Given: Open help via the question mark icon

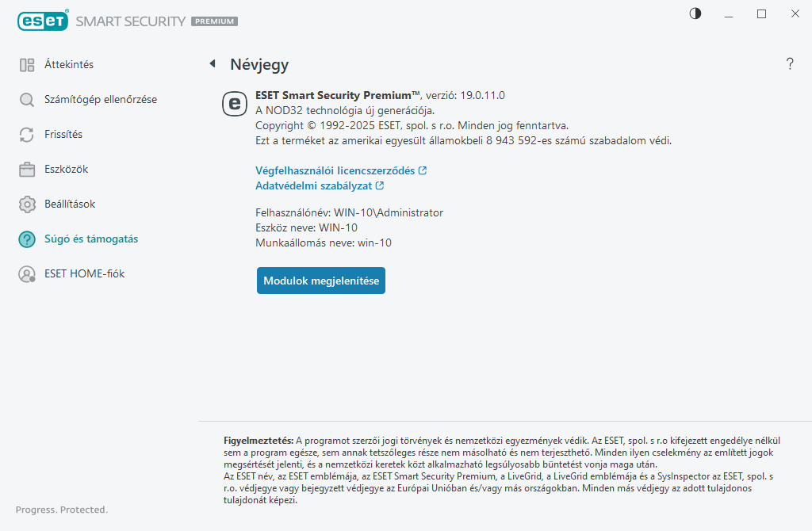Looking at the screenshot, I should 790,64.
